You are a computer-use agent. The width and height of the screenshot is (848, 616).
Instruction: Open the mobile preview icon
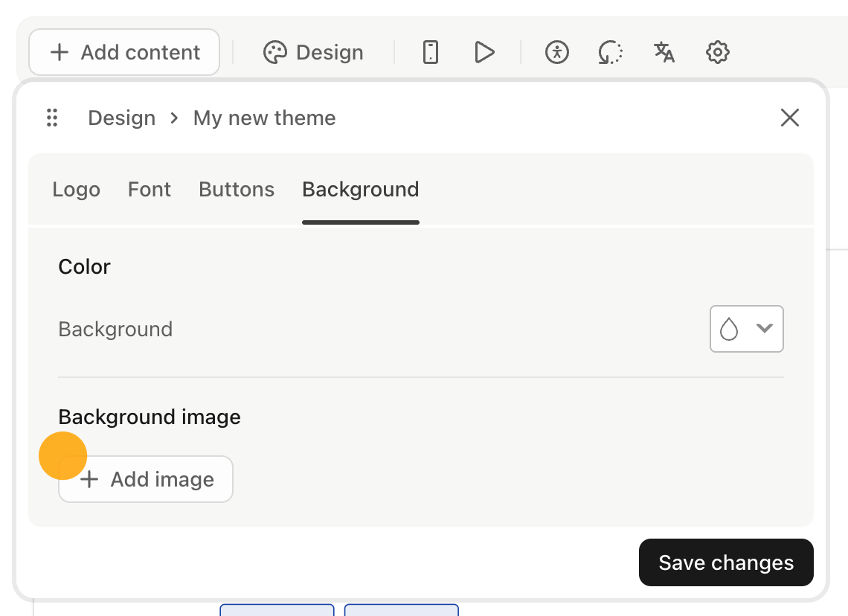(430, 52)
